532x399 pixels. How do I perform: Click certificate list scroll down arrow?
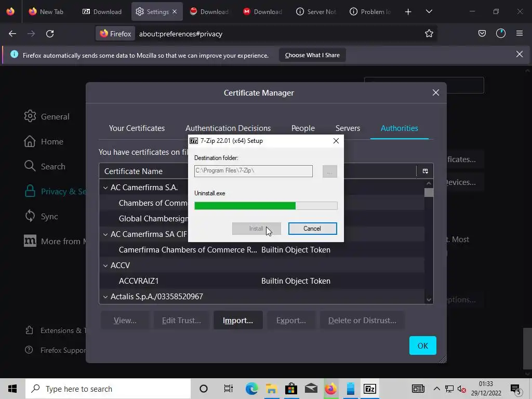[x=429, y=300]
